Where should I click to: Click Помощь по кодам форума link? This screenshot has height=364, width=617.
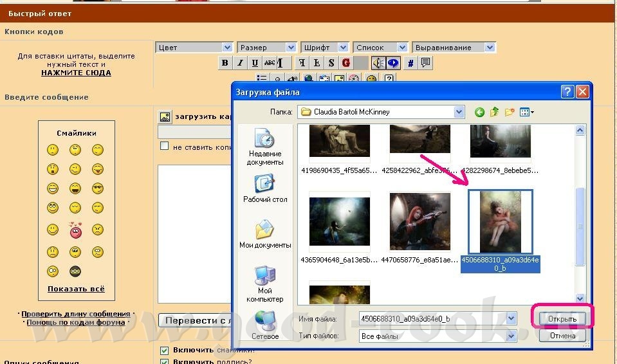tap(75, 322)
